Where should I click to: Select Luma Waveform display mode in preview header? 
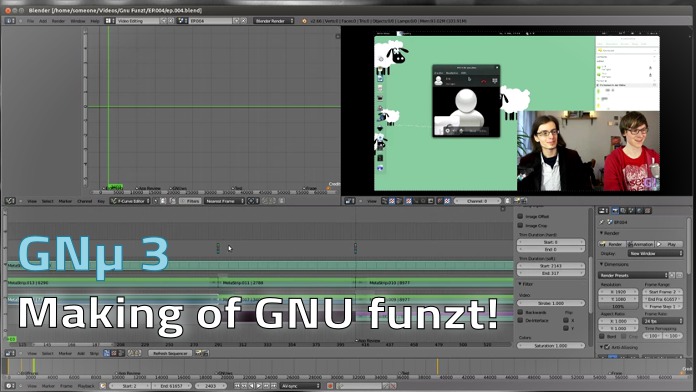(x=416, y=201)
